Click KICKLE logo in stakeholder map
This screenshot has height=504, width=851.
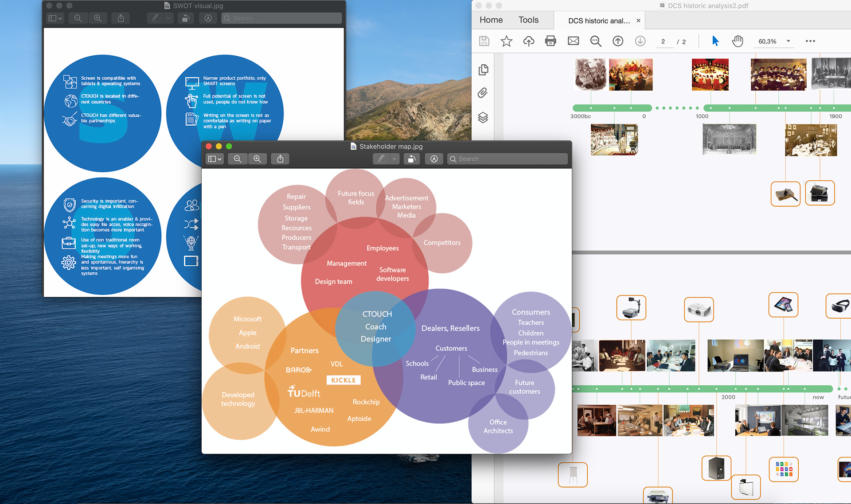(x=344, y=380)
